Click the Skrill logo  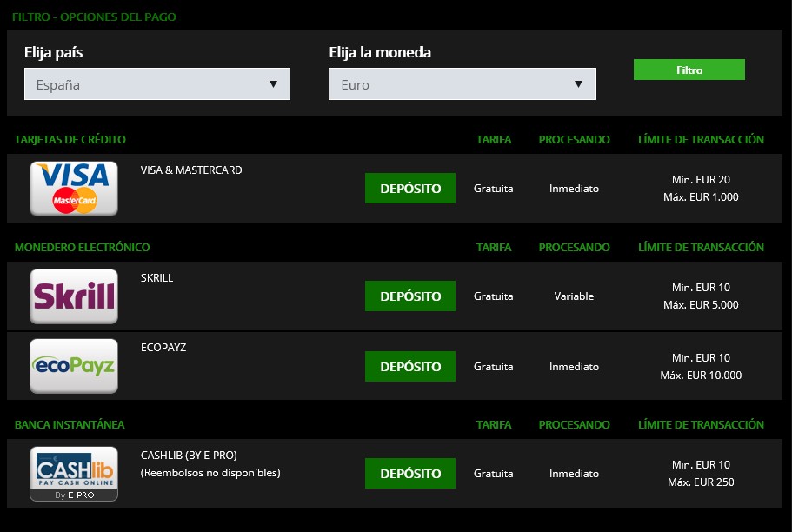coord(74,296)
